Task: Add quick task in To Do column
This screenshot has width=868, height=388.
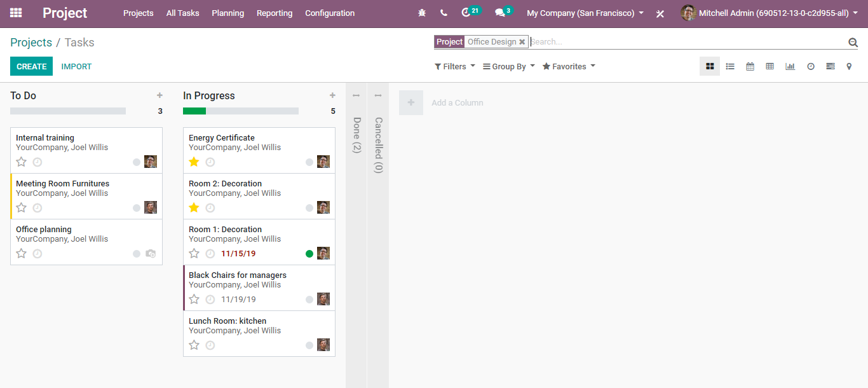Action: 159,95
